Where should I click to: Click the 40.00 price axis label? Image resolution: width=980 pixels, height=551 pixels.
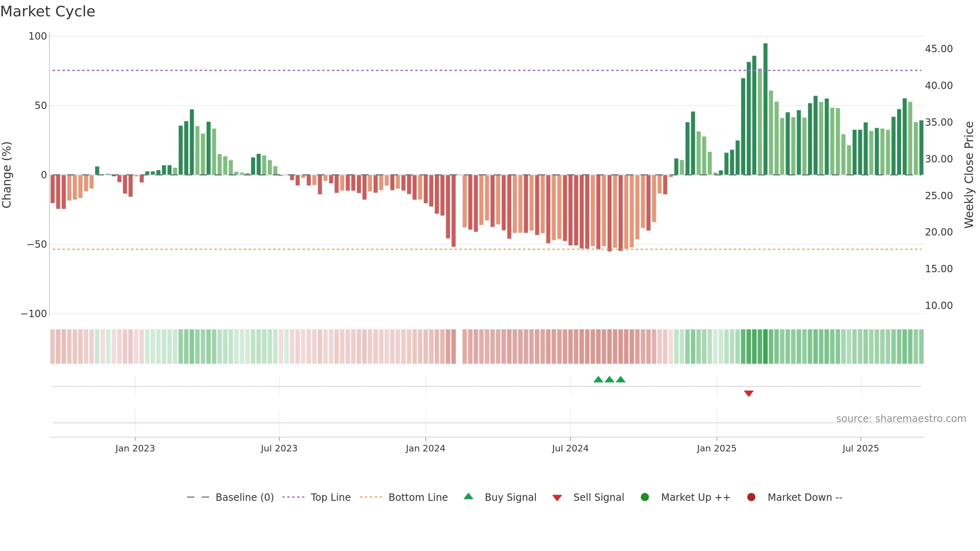point(939,86)
